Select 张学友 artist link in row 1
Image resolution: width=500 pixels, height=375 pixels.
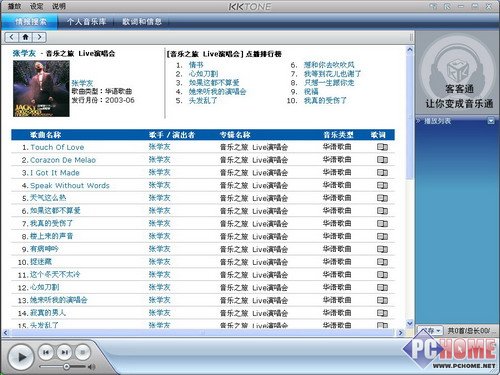[159, 147]
